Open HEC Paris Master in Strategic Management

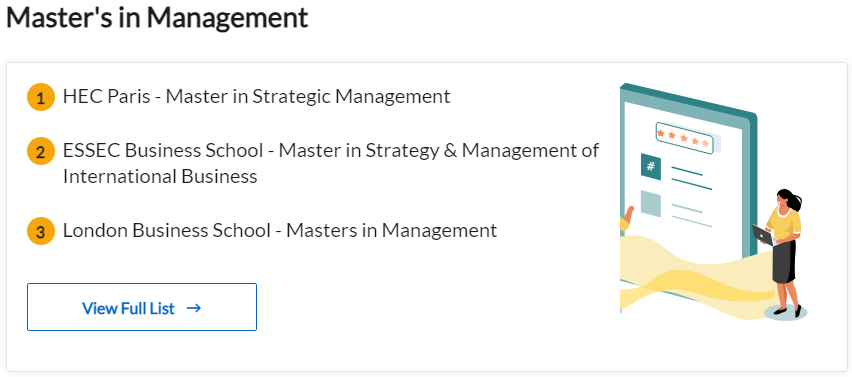[256, 97]
